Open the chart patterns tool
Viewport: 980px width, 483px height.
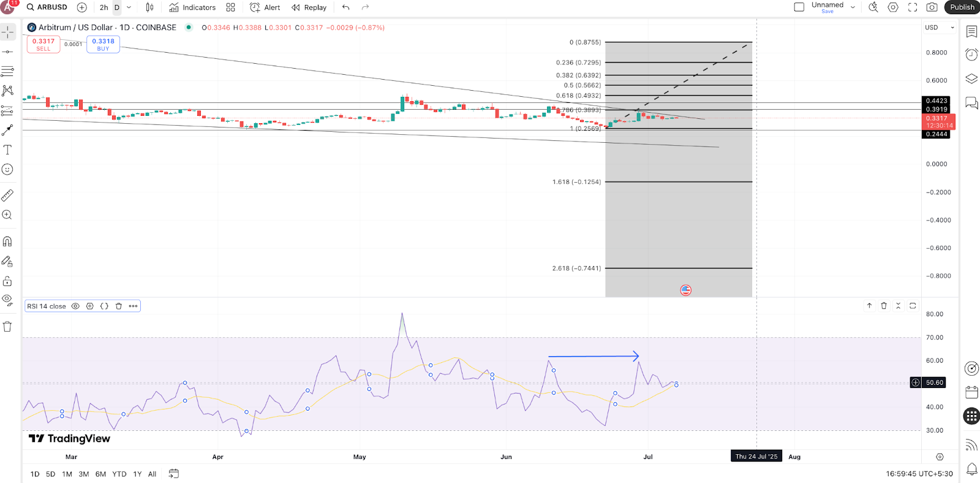click(7, 91)
